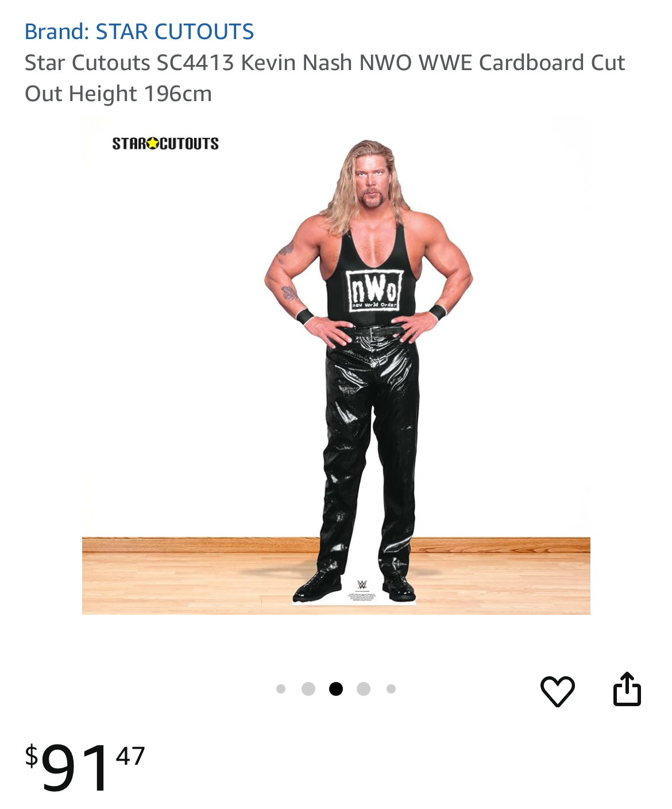Go to fourth image via carousel dot
Image resolution: width=672 pixels, height=809 pixels.
(x=364, y=689)
